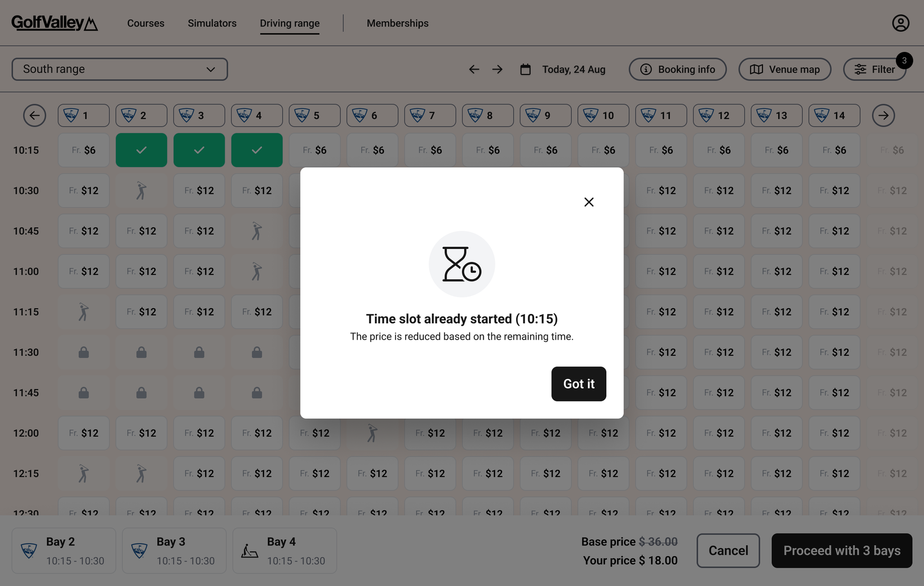Open the calendar date picker icon
This screenshot has height=586, width=924.
525,69
